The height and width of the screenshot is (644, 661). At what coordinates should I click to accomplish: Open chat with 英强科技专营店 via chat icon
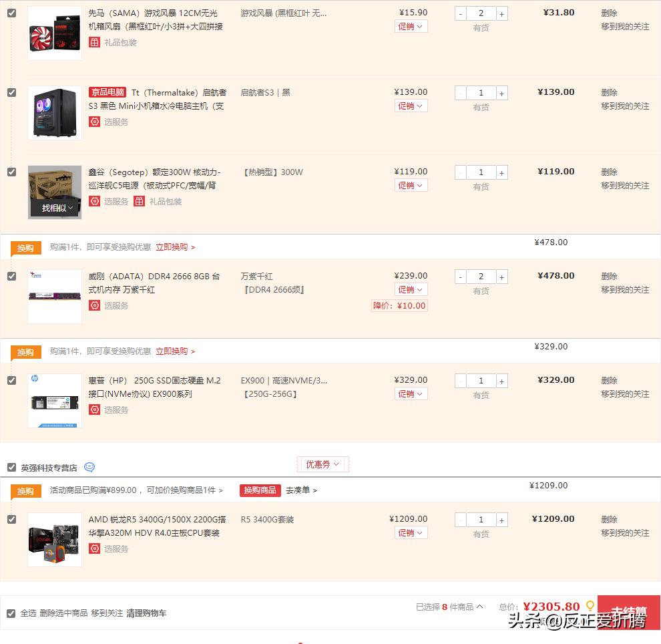pyautogui.click(x=89, y=467)
